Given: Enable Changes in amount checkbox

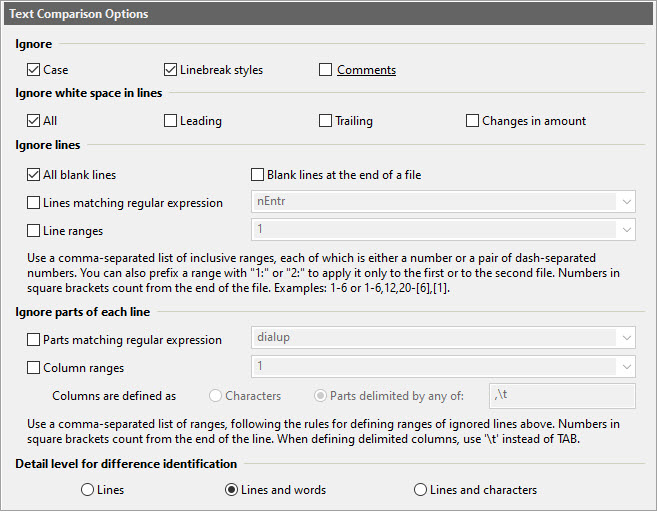Looking at the screenshot, I should [x=473, y=121].
